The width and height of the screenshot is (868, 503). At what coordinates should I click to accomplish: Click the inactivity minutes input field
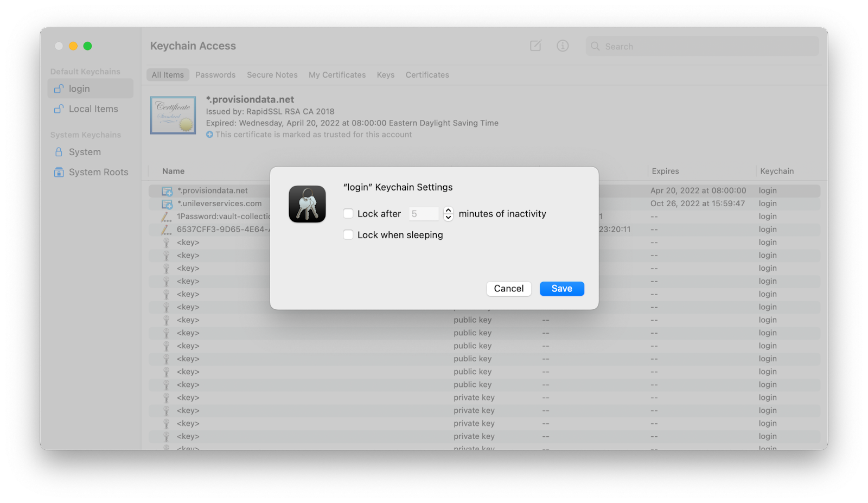424,213
